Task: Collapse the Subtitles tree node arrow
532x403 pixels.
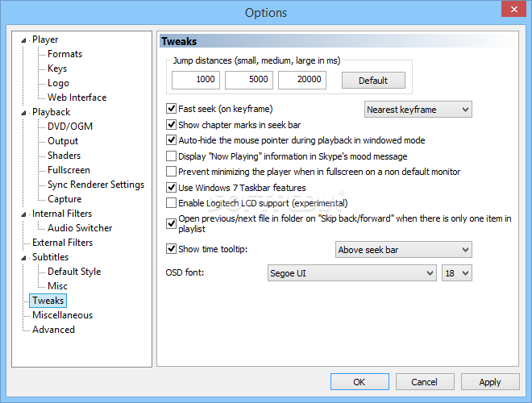Action: pyautogui.click(x=23, y=258)
